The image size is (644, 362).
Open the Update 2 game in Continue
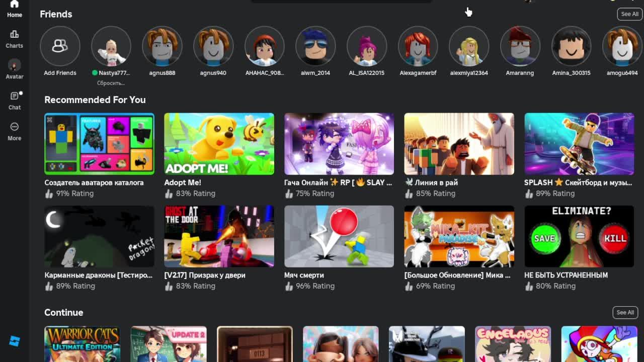169,344
